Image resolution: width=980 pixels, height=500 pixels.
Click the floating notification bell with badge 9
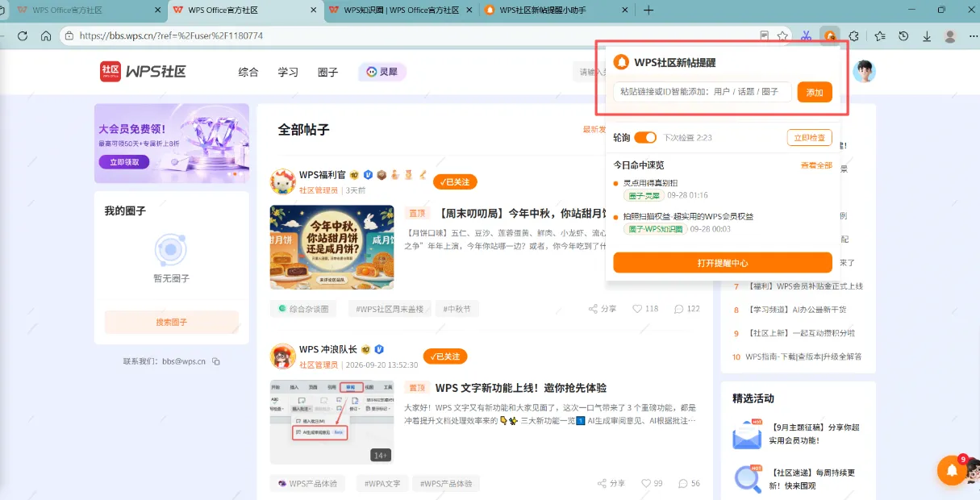953,471
